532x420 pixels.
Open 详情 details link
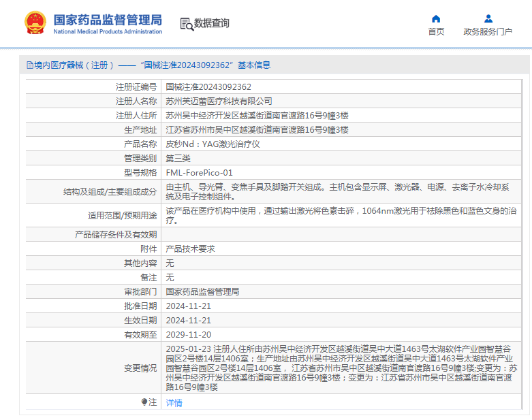tap(174, 403)
